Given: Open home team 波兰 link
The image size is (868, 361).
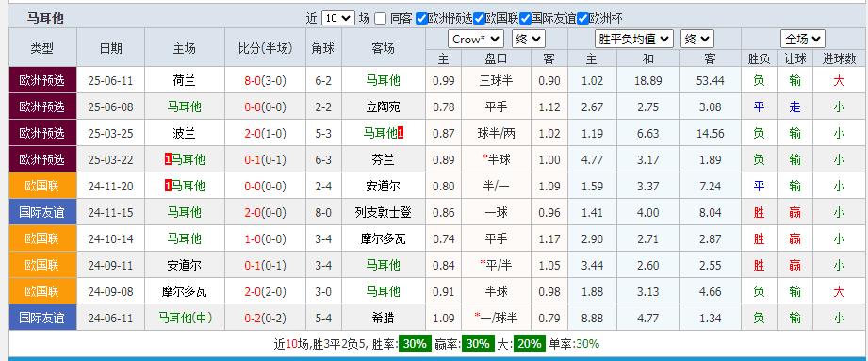Looking at the screenshot, I should pos(185,134).
